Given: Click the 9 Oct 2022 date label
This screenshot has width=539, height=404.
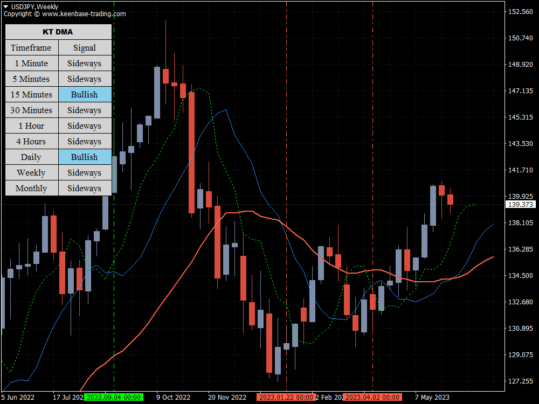Looking at the screenshot, I should [x=173, y=397].
